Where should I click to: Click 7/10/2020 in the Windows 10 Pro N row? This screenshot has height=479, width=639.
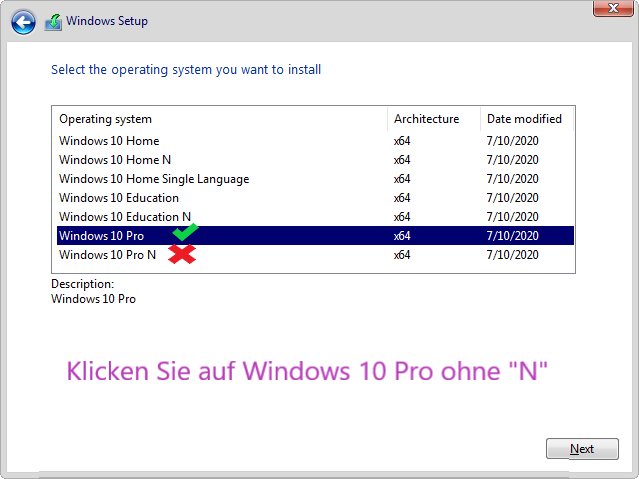coord(512,255)
